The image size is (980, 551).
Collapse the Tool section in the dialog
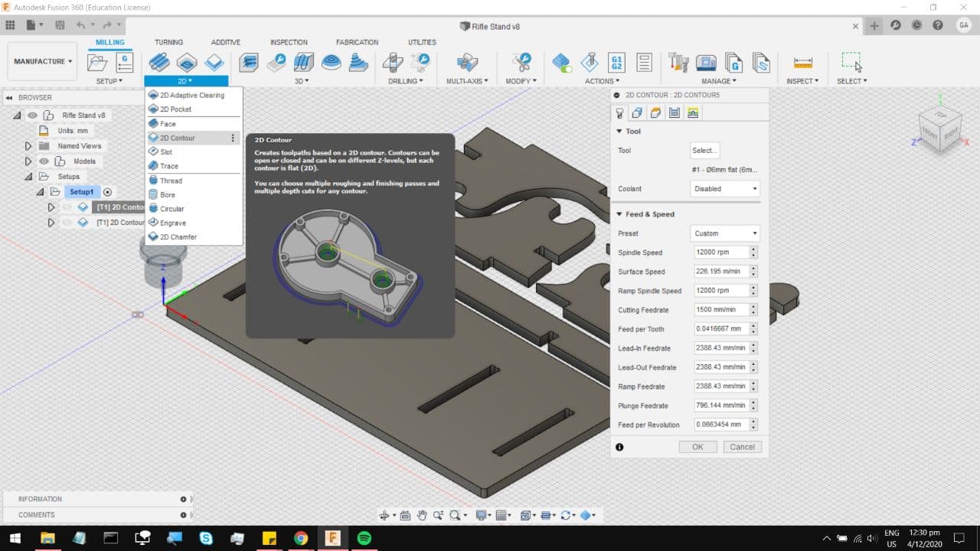coord(619,132)
